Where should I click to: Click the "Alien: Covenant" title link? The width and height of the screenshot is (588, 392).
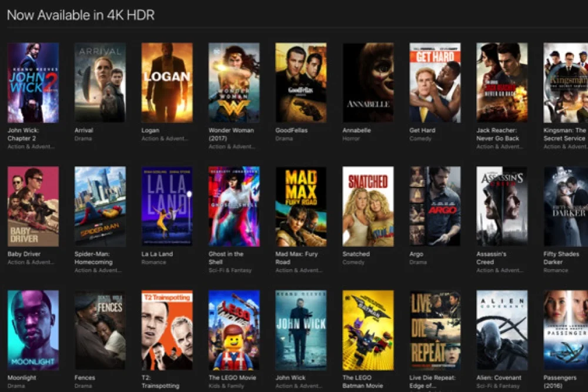pyautogui.click(x=499, y=378)
